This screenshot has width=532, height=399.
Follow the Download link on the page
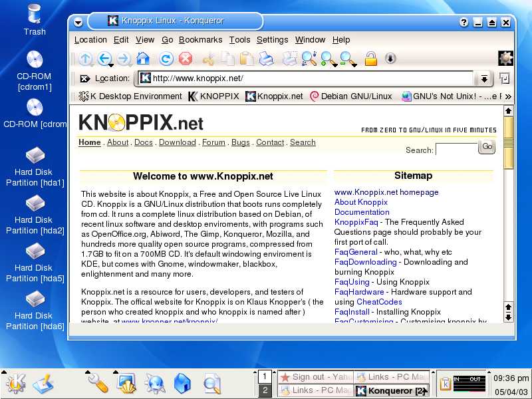click(178, 142)
